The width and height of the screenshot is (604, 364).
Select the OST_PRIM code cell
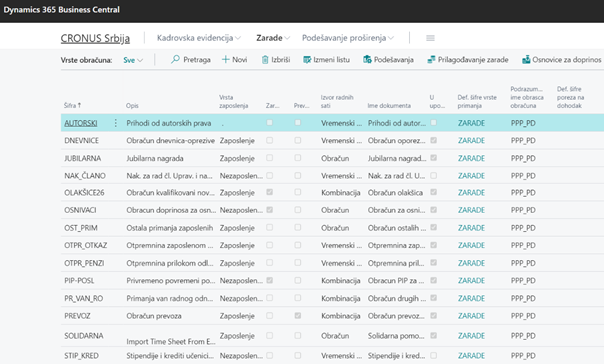[81, 228]
